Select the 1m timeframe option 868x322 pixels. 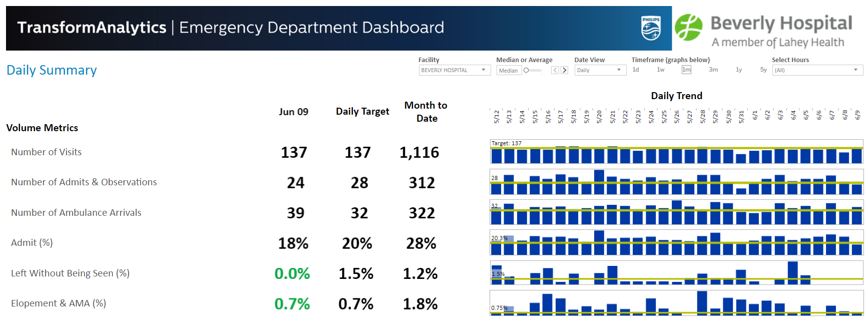686,70
